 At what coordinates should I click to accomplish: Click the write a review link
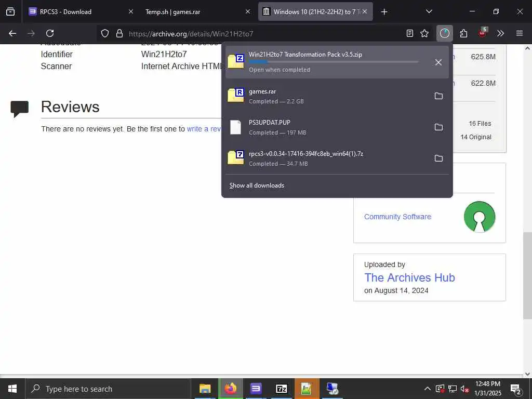(204, 129)
